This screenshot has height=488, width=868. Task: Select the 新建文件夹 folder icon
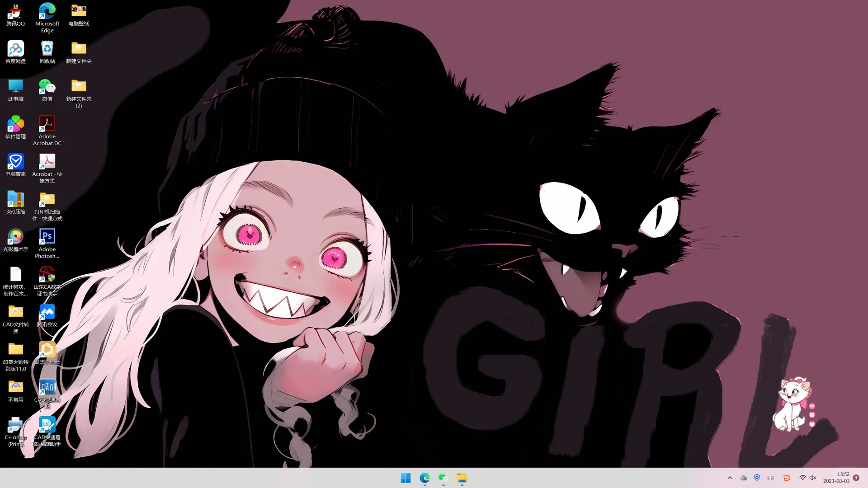tap(79, 52)
